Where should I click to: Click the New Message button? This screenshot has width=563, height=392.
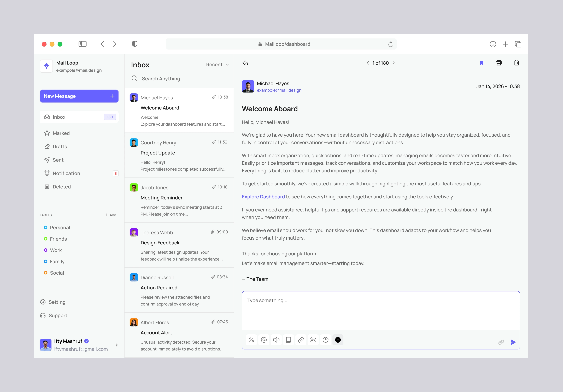point(79,96)
